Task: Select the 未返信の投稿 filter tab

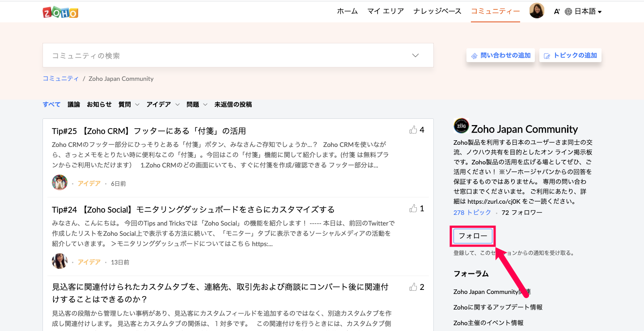Action: [x=233, y=105]
